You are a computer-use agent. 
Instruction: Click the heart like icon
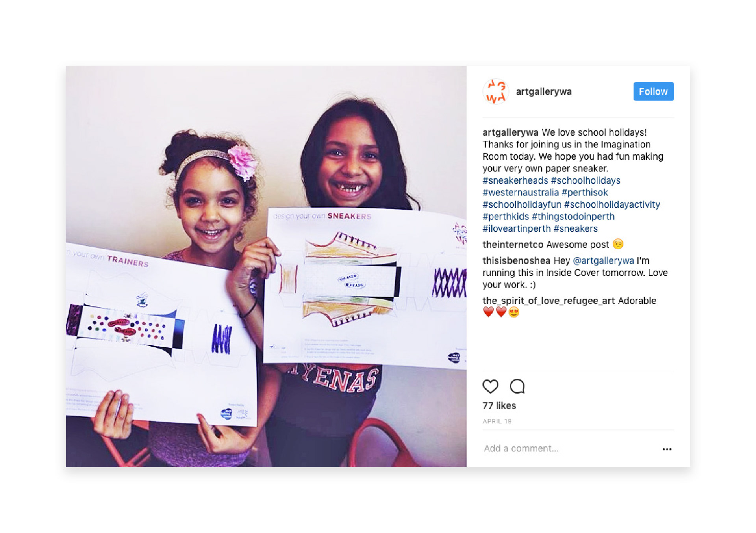pyautogui.click(x=490, y=386)
